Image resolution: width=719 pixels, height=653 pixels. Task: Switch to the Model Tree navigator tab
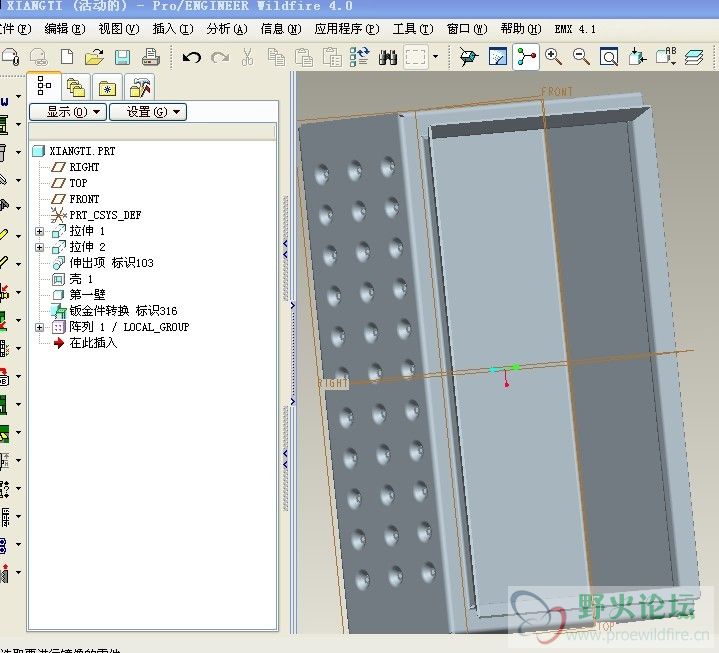[x=44, y=86]
